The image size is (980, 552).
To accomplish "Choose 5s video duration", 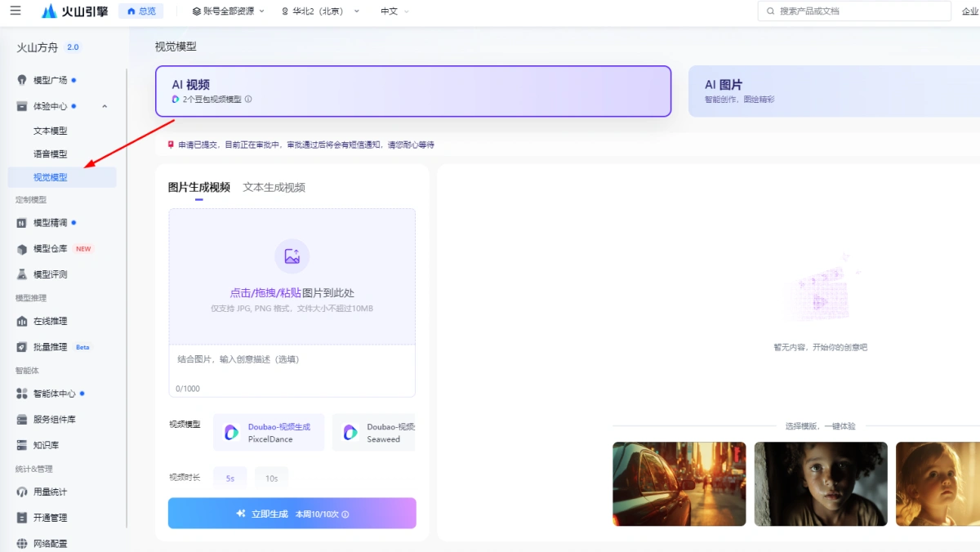I will [230, 479].
